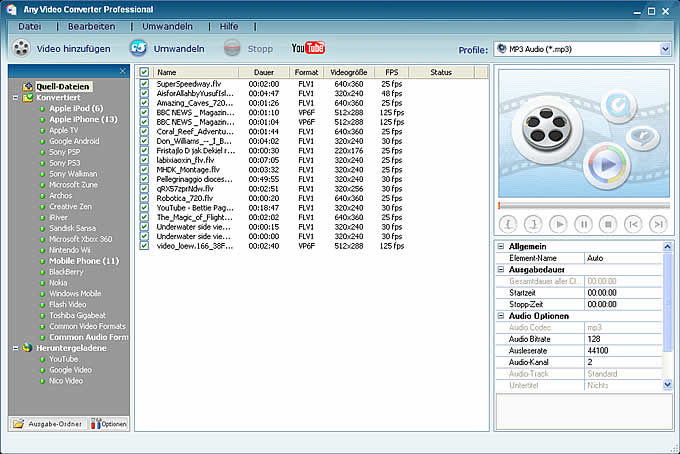Sort list by Dauer column header
The height and width of the screenshot is (454, 680).
[264, 72]
